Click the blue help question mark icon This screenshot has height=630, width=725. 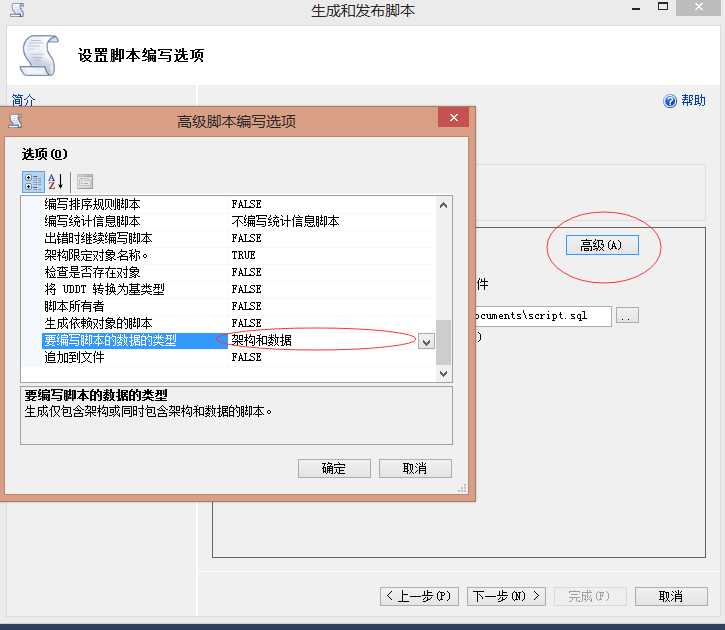(x=670, y=101)
